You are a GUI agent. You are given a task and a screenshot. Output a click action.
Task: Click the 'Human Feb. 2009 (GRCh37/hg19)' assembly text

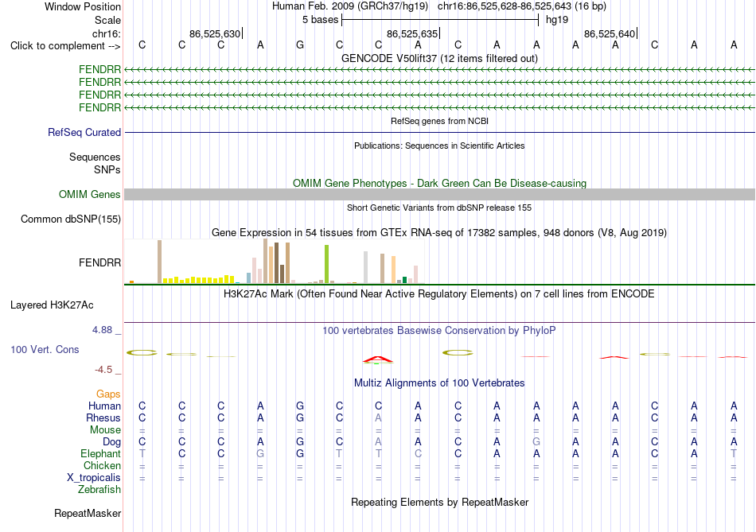click(x=350, y=6)
